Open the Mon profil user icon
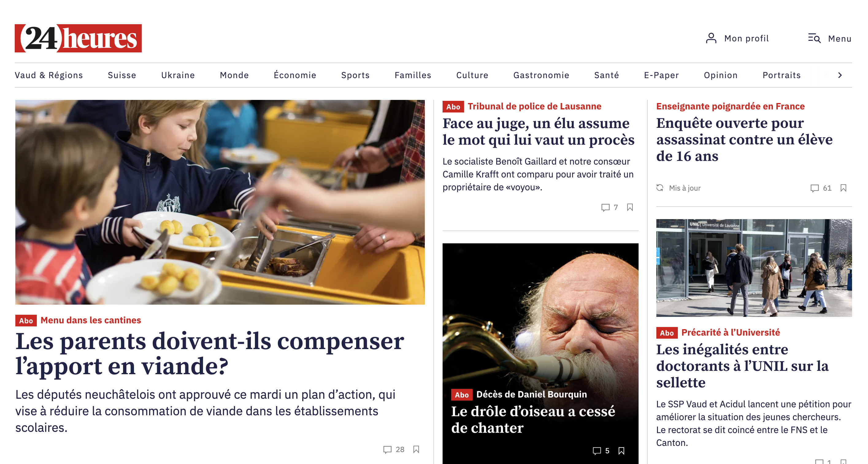This screenshot has height=464, width=868. [711, 38]
